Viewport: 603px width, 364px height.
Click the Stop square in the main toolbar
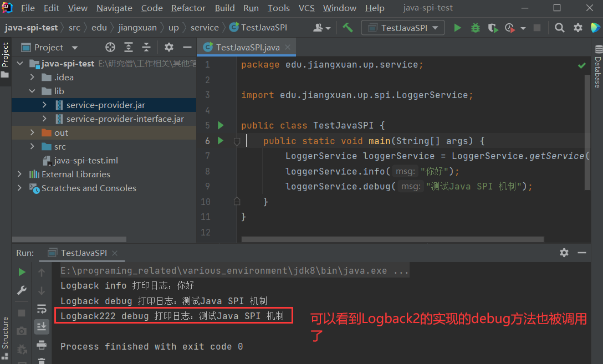pos(537,28)
